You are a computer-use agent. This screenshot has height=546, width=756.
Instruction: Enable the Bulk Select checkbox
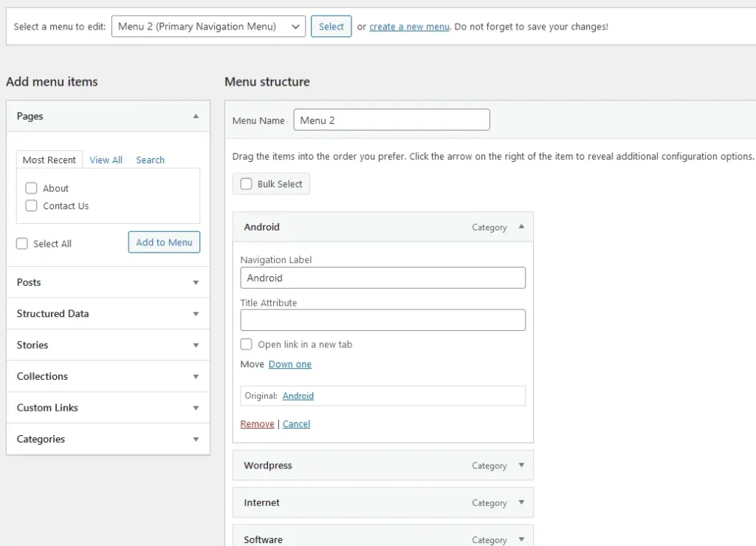[x=247, y=184]
